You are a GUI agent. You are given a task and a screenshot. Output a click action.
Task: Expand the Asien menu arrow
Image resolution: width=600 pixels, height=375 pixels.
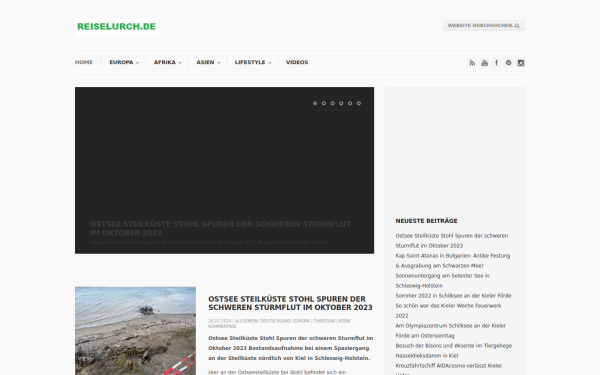click(218, 63)
